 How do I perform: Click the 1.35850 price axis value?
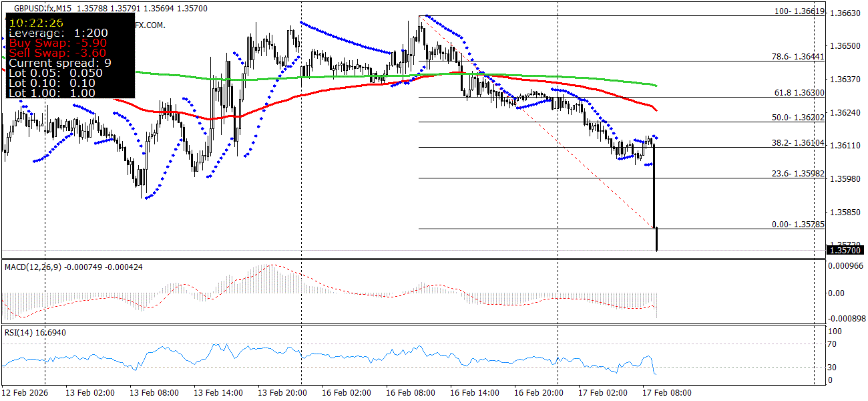point(847,213)
